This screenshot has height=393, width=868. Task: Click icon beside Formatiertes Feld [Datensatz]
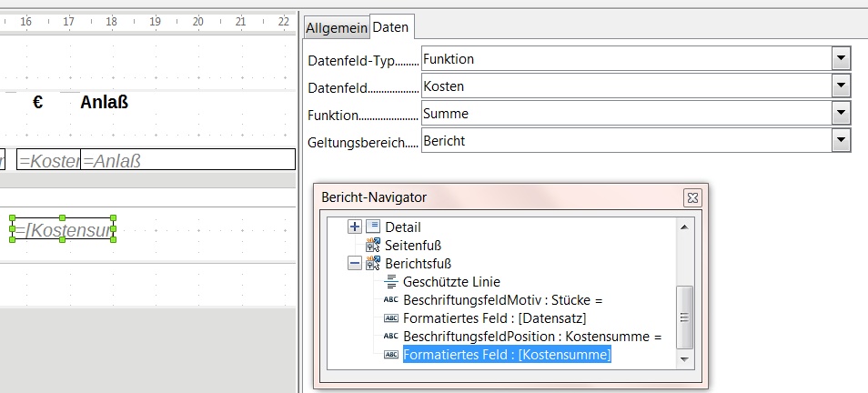point(391,317)
